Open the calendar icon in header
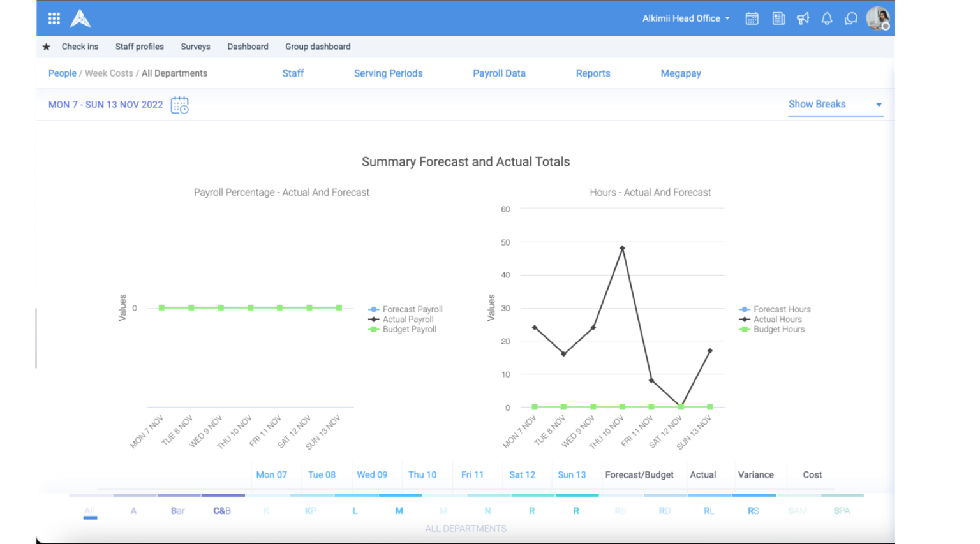This screenshot has width=980, height=544. [x=752, y=18]
